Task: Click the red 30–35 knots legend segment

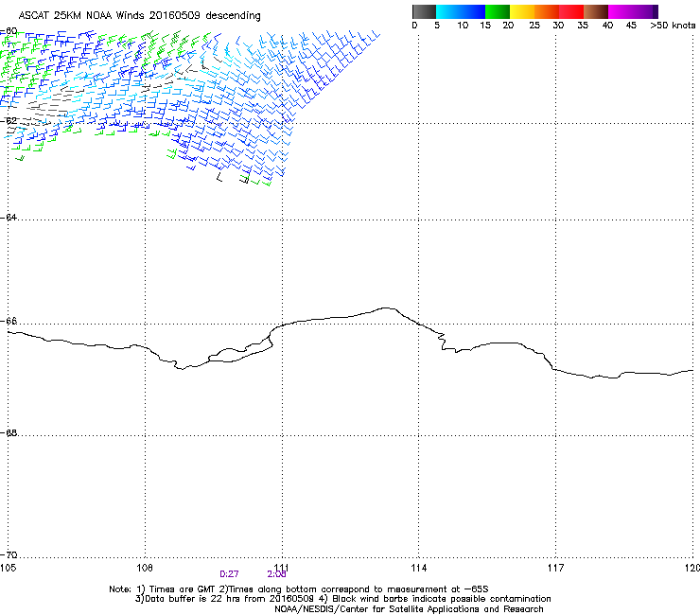Action: pos(571,11)
